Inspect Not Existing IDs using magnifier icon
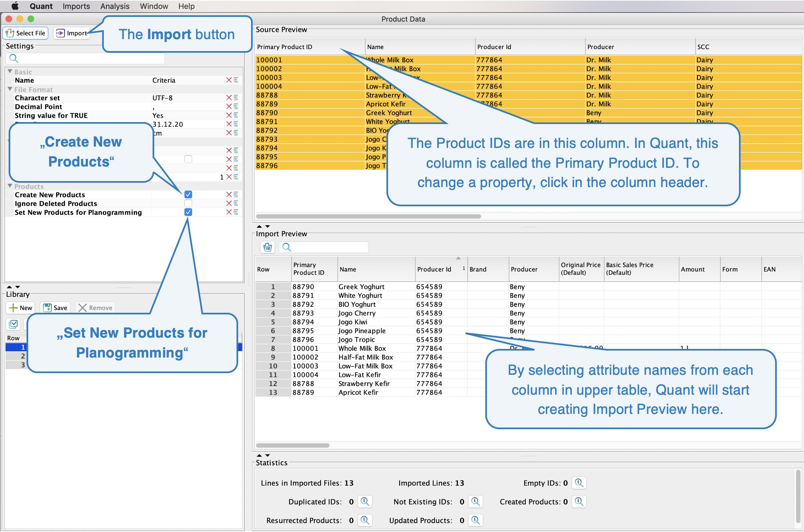This screenshot has height=532, width=804. 476,502
